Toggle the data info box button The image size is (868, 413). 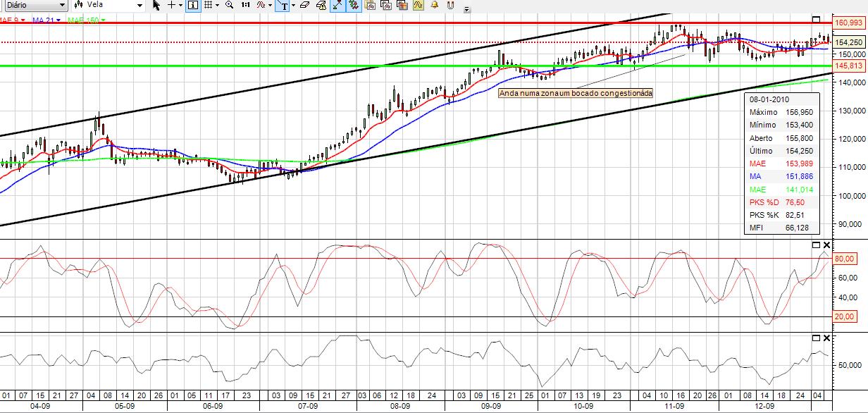pyautogui.click(x=192, y=5)
